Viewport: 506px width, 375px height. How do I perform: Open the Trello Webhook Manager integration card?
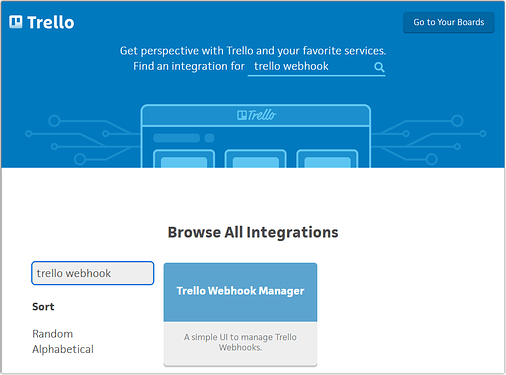pyautogui.click(x=240, y=314)
